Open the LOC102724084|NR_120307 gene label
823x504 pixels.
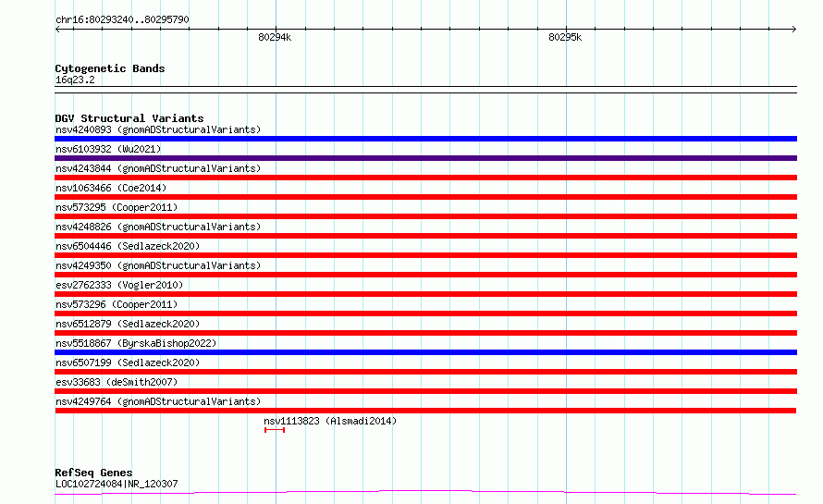click(117, 484)
